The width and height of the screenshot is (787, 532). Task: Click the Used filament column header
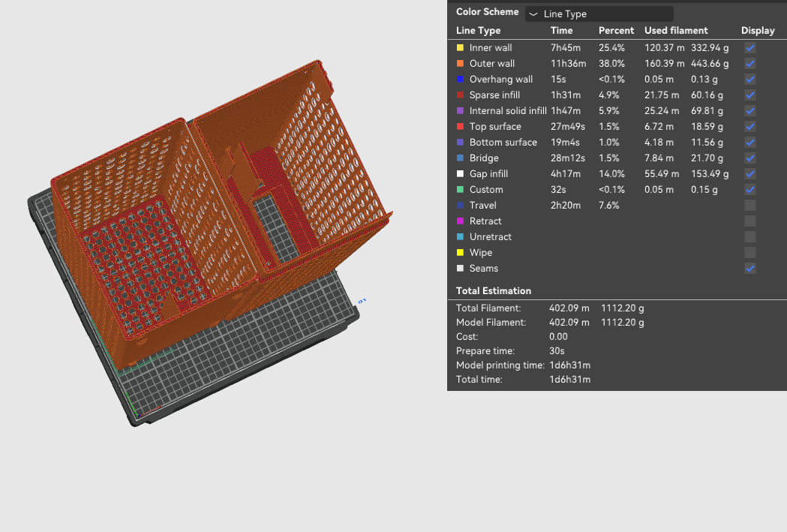coord(675,31)
